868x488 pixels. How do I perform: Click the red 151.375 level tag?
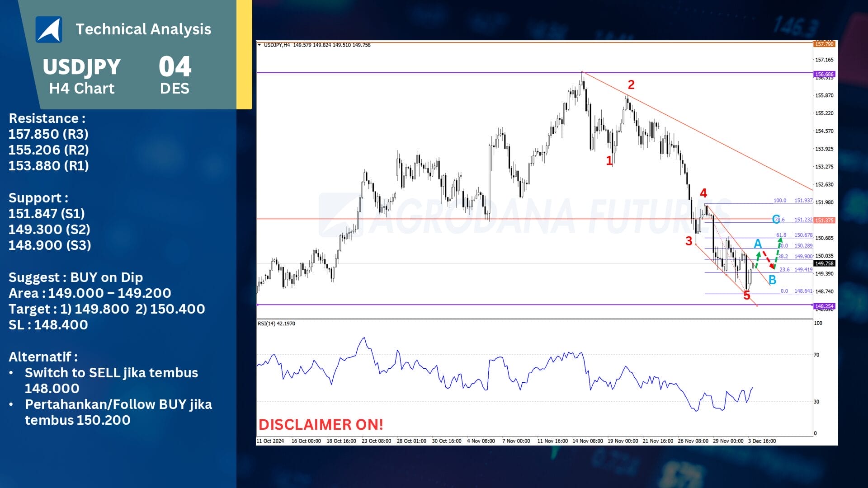tap(824, 221)
